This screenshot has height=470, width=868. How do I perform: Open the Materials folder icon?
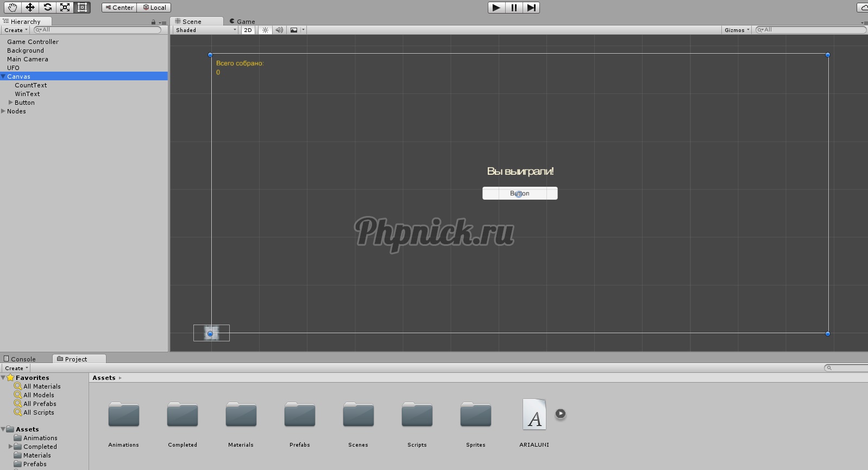click(x=241, y=415)
